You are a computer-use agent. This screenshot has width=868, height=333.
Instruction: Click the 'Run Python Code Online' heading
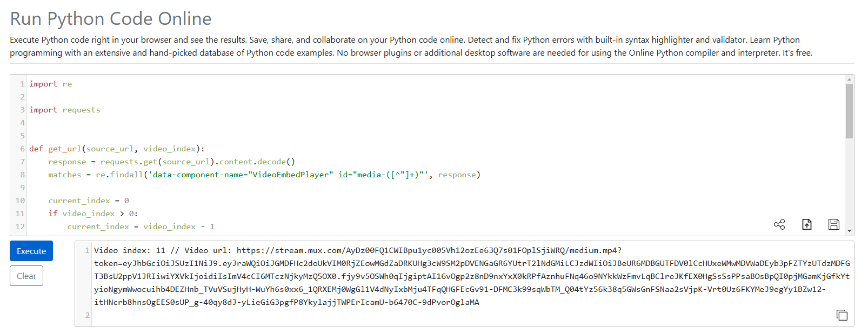coord(111,18)
